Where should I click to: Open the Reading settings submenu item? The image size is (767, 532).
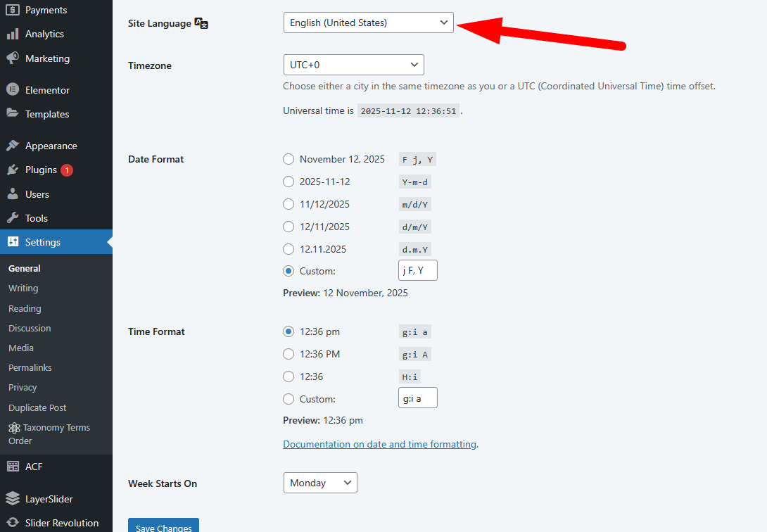pyautogui.click(x=25, y=308)
